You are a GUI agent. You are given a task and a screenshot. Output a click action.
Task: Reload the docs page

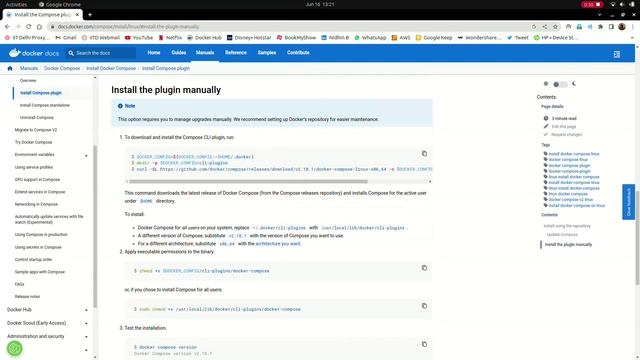(29, 27)
